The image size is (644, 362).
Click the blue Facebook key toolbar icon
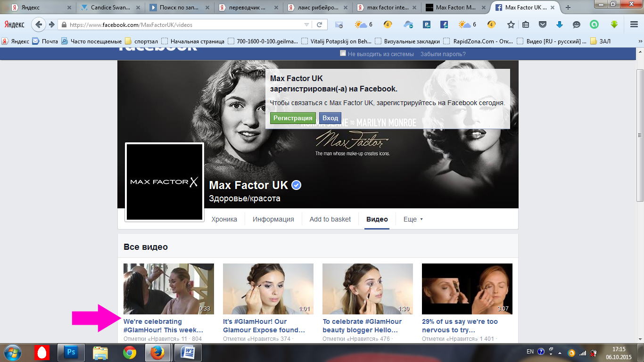click(x=444, y=25)
